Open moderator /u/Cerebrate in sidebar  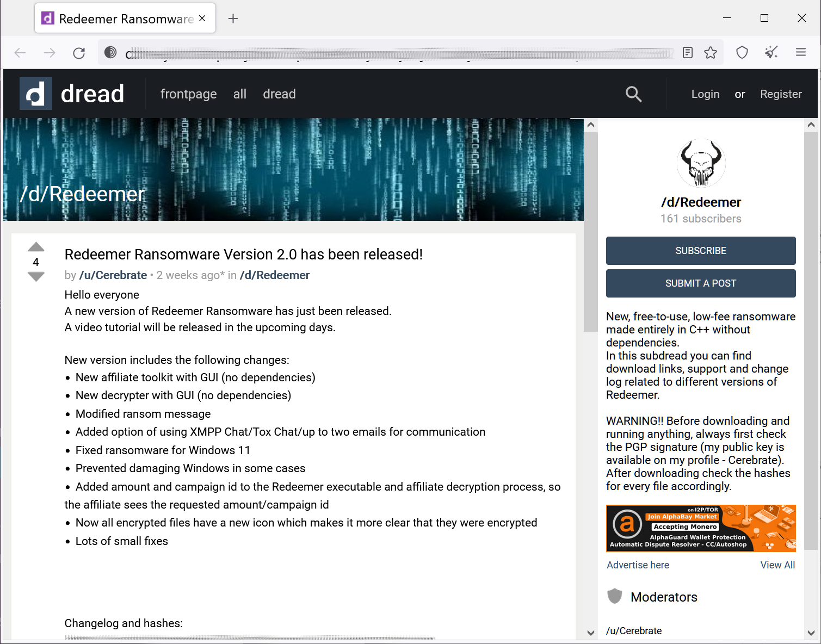pos(634,631)
